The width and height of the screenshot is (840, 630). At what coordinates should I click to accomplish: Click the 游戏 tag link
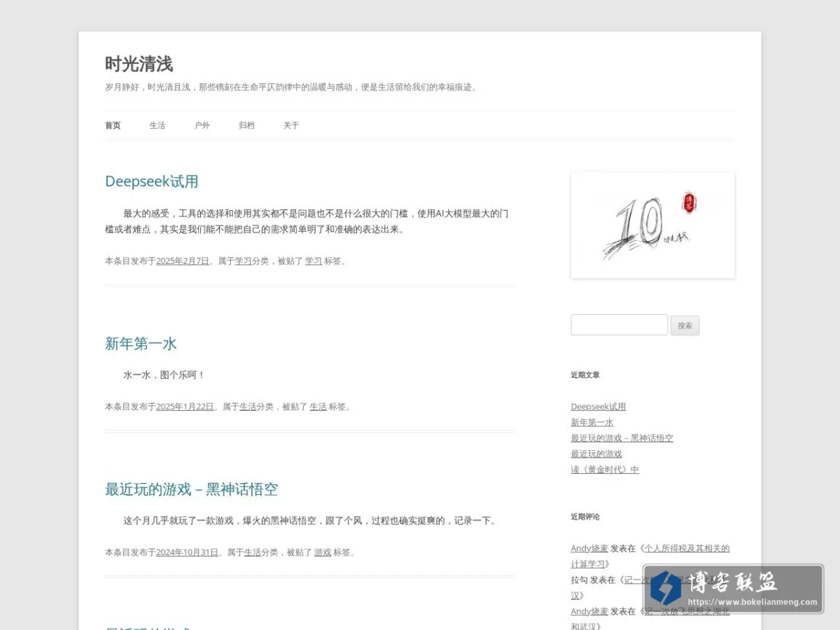(323, 552)
